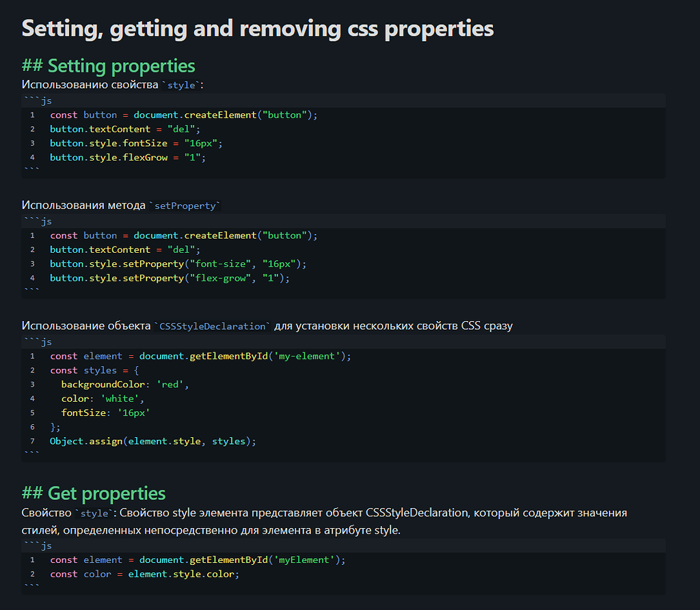Select the '## Setting properties' heading
The width and height of the screenshot is (700, 610).
(x=109, y=66)
